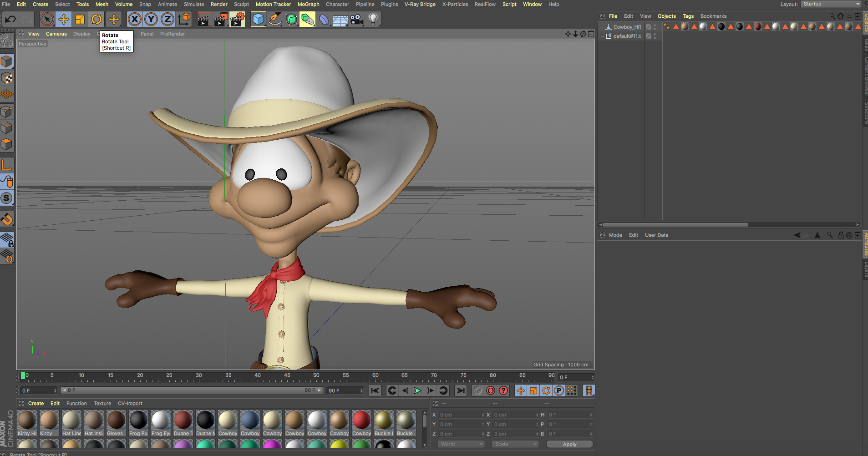Screen dimensions: 868x456
Task: Toggle the Snap magnet icon
Action: click(7, 219)
